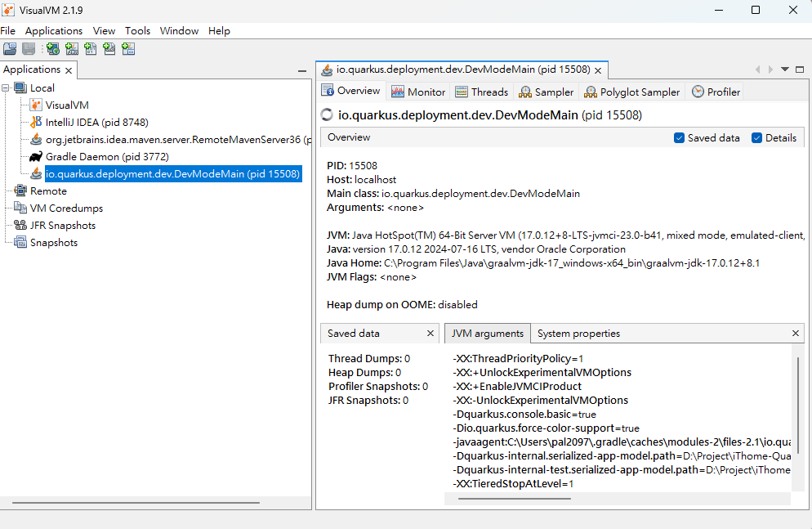
Task: Click the Add JMX Connection toolbar icon
Action: (72, 49)
